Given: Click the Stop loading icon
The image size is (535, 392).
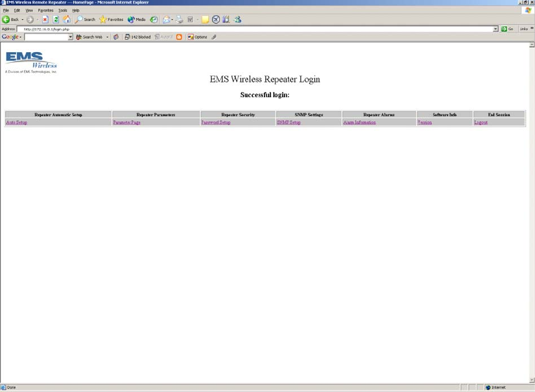Looking at the screenshot, I should click(x=45, y=19).
